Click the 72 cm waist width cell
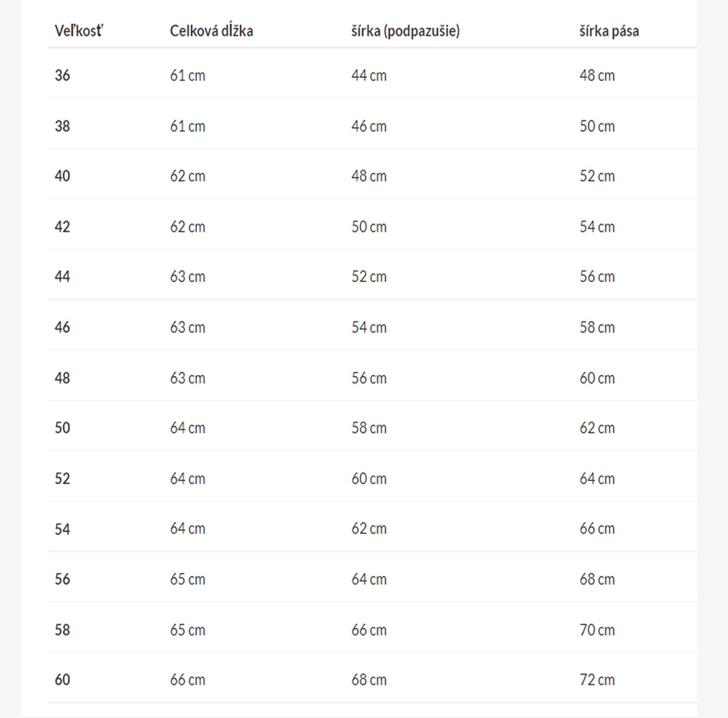 pos(597,679)
